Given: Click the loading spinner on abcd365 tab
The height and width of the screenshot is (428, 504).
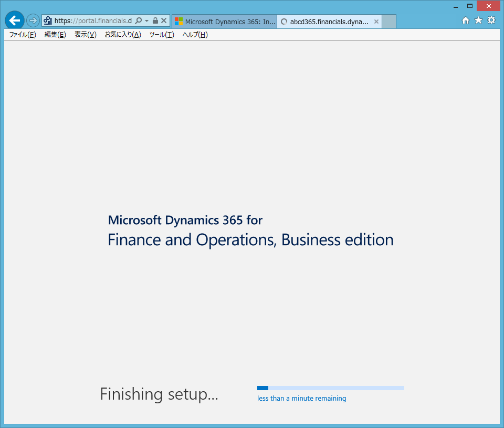Looking at the screenshot, I should [x=284, y=22].
